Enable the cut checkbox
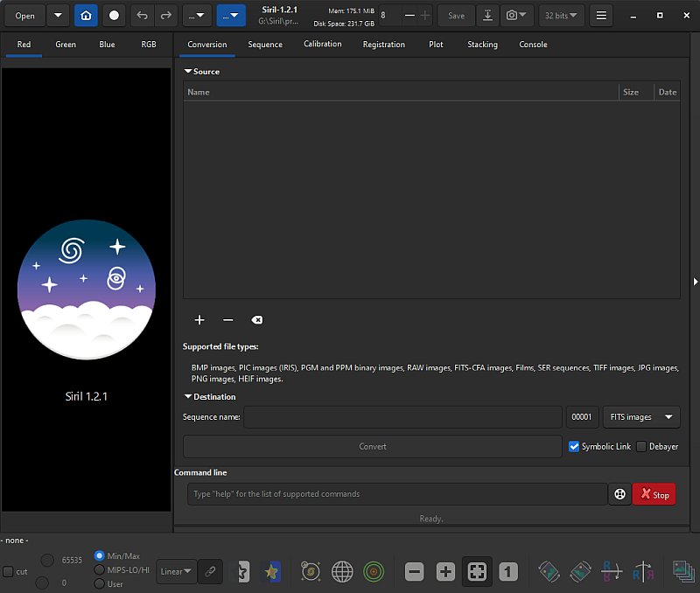The width and height of the screenshot is (700, 593). click(x=8, y=572)
